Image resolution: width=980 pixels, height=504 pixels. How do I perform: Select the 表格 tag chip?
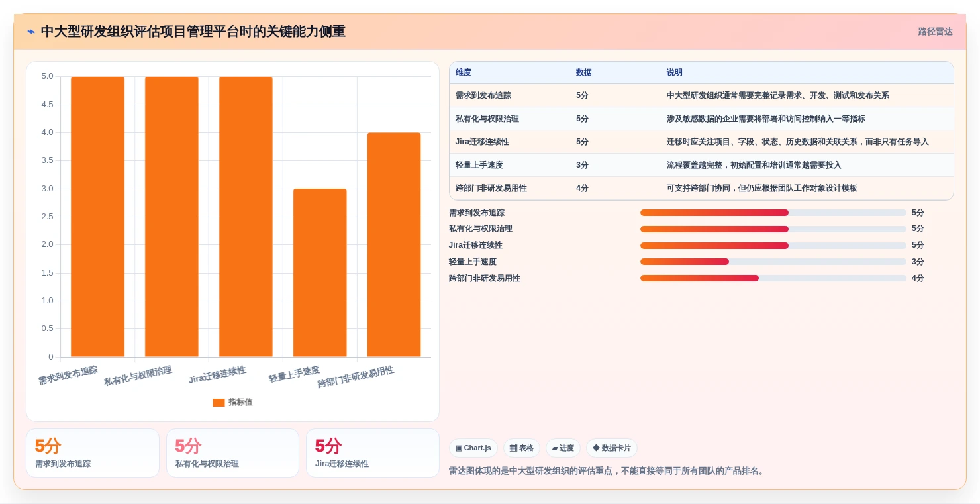[x=522, y=448]
